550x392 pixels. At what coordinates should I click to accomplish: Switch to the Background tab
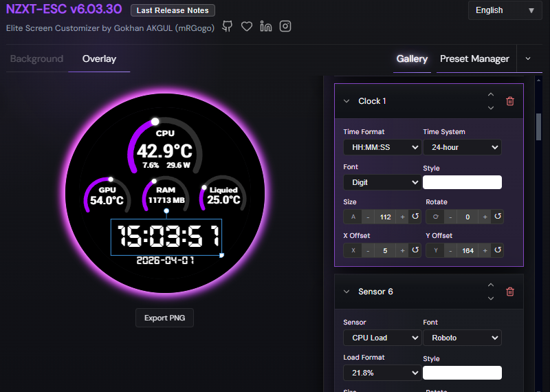point(37,58)
